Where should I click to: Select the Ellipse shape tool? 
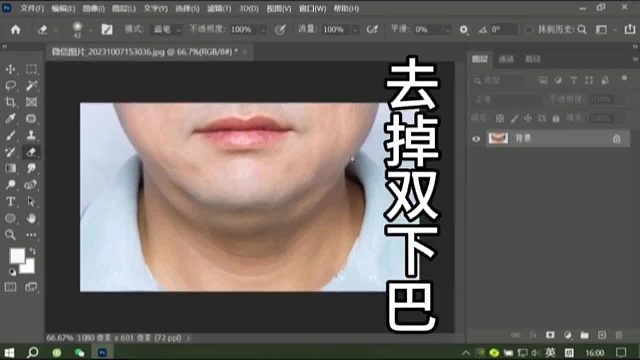coord(11,218)
